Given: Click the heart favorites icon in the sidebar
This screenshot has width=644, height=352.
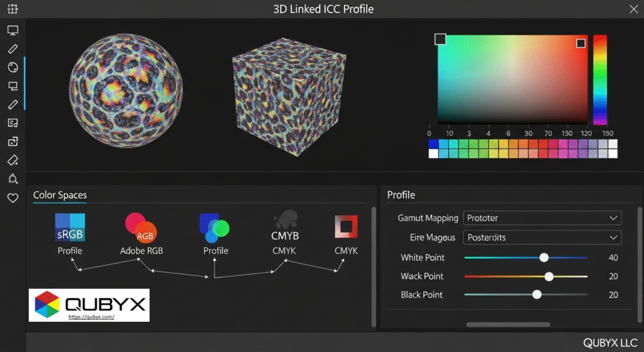Looking at the screenshot, I should [13, 198].
